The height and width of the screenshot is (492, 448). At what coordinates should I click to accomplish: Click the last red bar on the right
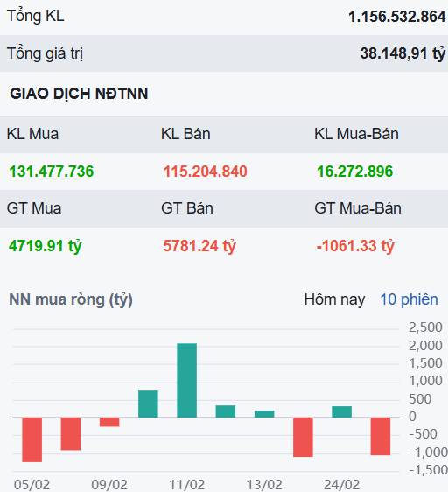[x=381, y=436]
